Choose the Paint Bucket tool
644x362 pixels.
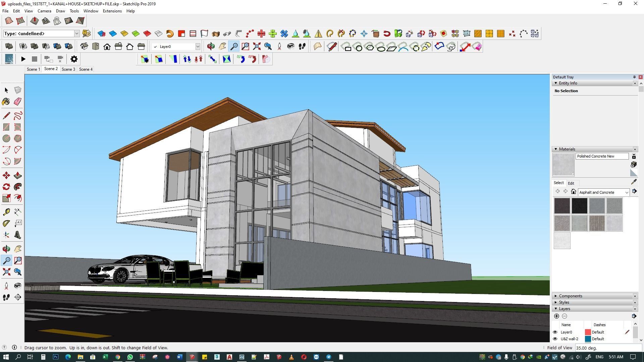pyautogui.click(x=6, y=102)
